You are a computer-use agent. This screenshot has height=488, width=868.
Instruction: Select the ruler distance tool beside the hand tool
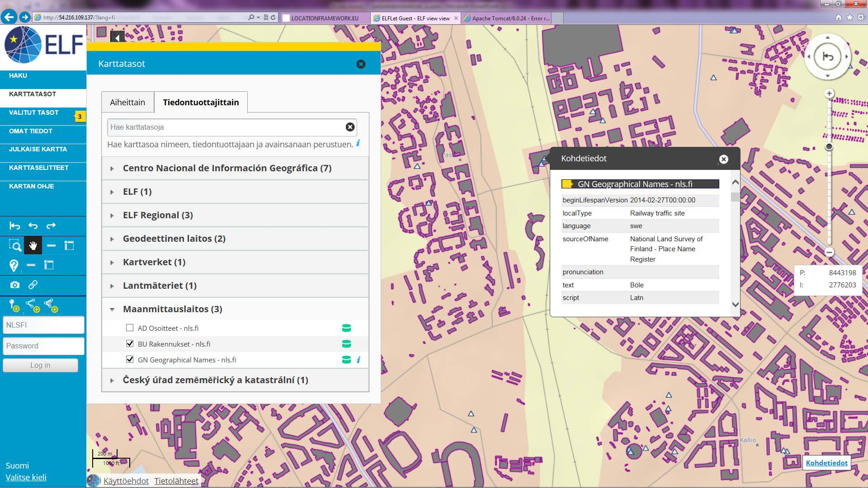[51, 245]
